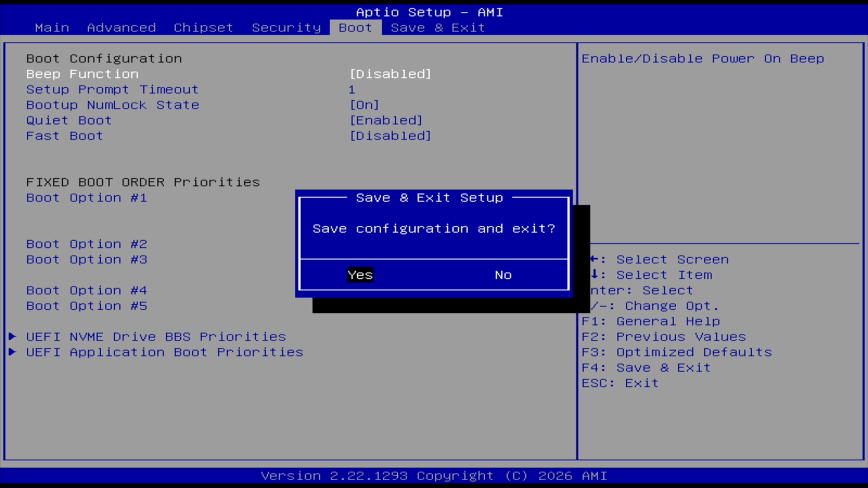Click the F2: Previous Values hint
Image resolution: width=868 pixels, height=488 pixels.
664,337
